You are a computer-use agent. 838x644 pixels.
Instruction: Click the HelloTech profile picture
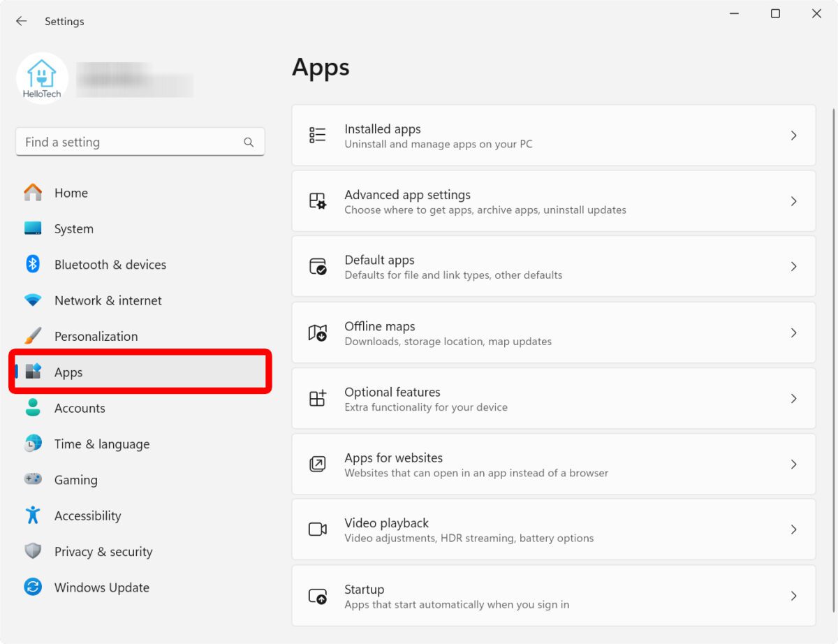(x=42, y=78)
